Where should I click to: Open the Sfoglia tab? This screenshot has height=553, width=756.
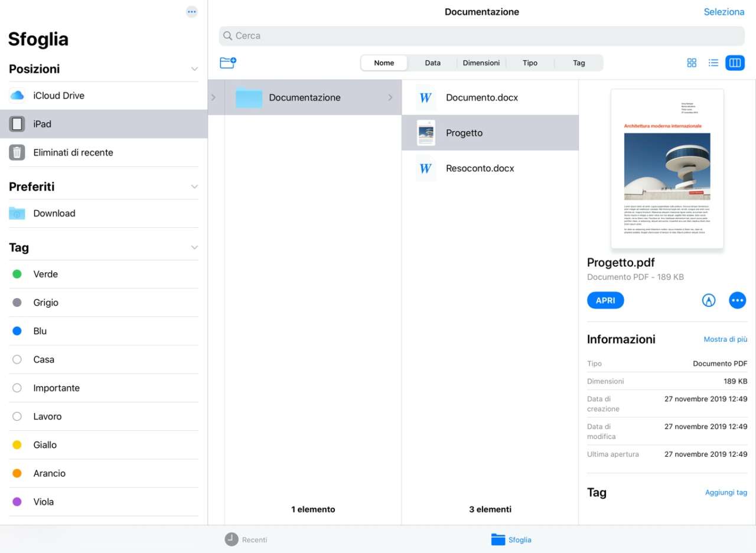coord(511,539)
